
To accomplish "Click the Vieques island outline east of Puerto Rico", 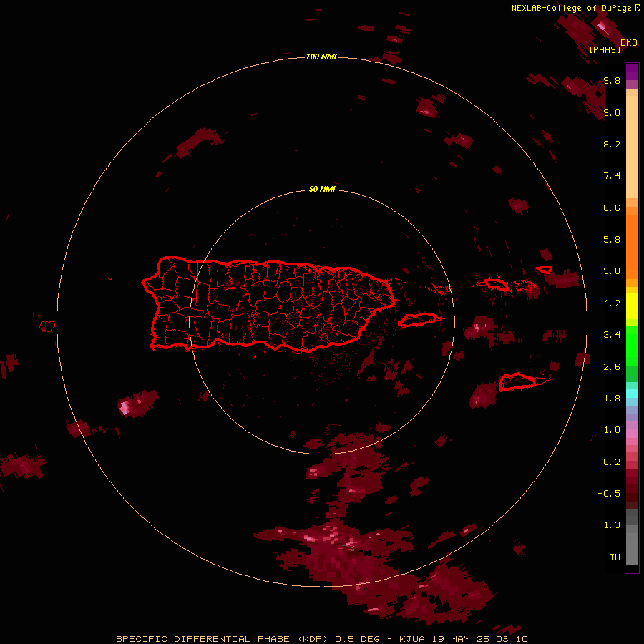I will 418,320.
